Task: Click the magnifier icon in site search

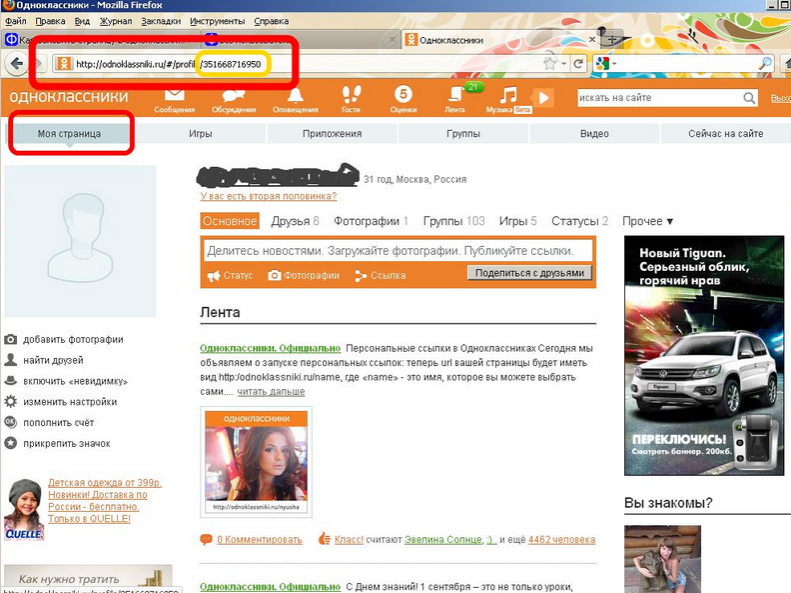Action: 749,98
